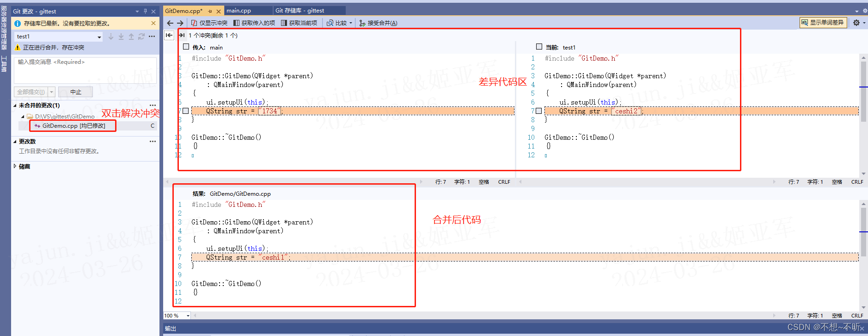Open the Git 更改 panel window options dropdown
Screen dimensions: 868x336
click(x=137, y=12)
